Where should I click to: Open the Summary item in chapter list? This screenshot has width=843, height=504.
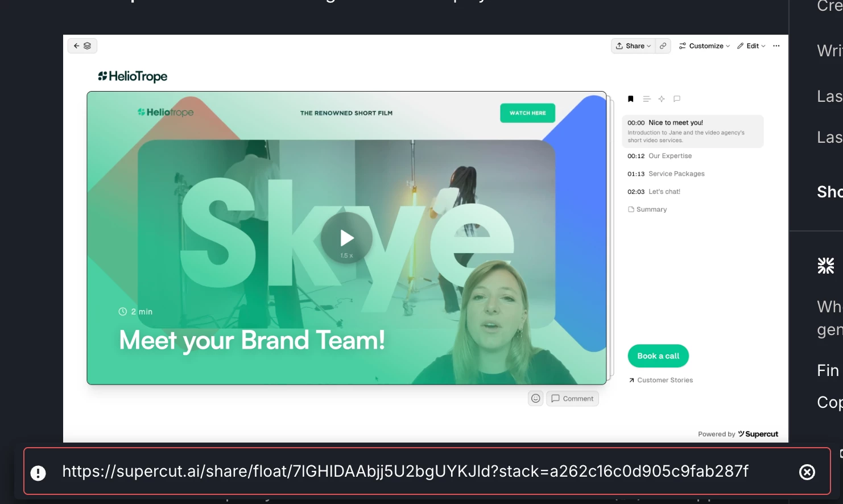(647, 209)
